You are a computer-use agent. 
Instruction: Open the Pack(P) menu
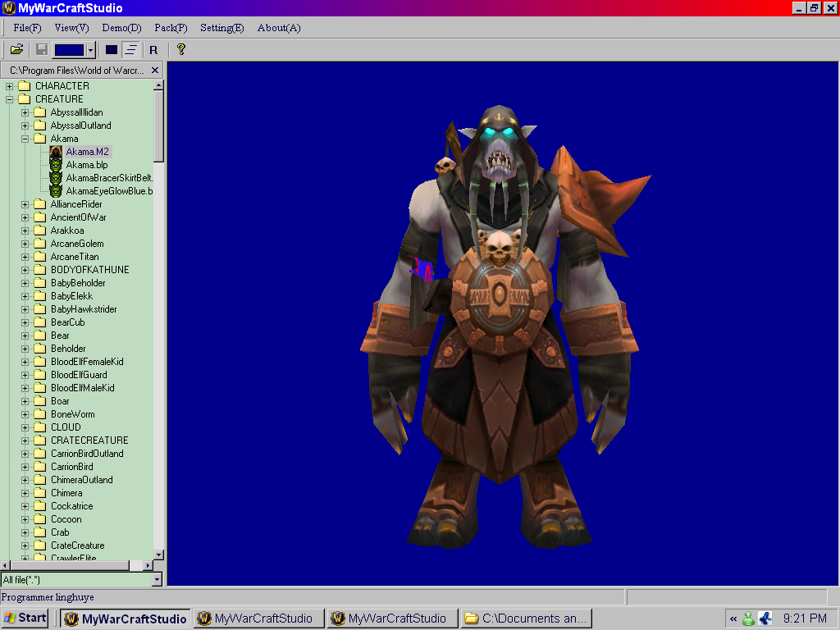[171, 28]
